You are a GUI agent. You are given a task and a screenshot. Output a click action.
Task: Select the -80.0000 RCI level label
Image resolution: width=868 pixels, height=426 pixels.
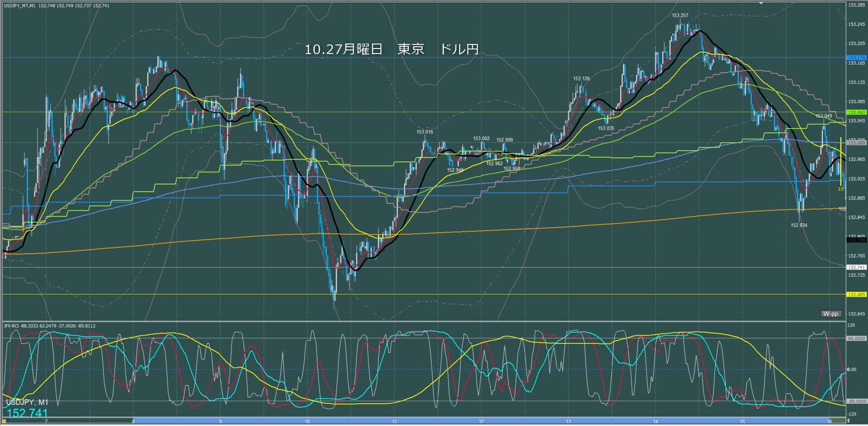pyautogui.click(x=856, y=402)
